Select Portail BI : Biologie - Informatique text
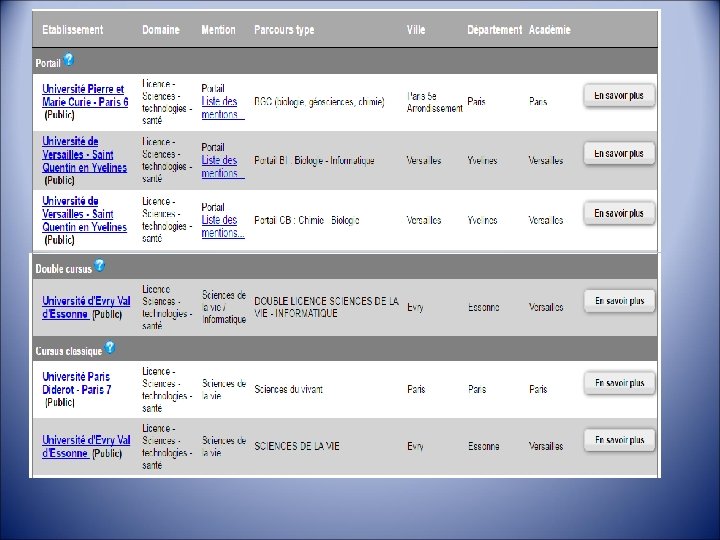The image size is (720, 540). point(314,160)
